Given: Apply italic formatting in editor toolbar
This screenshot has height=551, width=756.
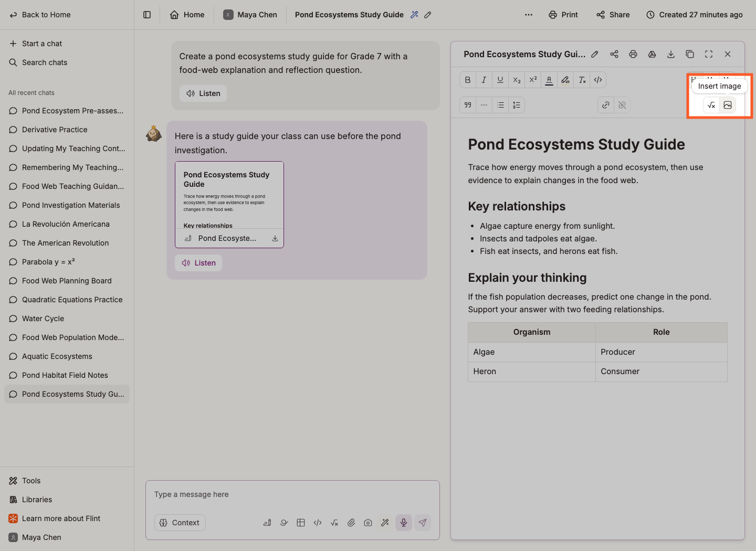Looking at the screenshot, I should click(484, 80).
